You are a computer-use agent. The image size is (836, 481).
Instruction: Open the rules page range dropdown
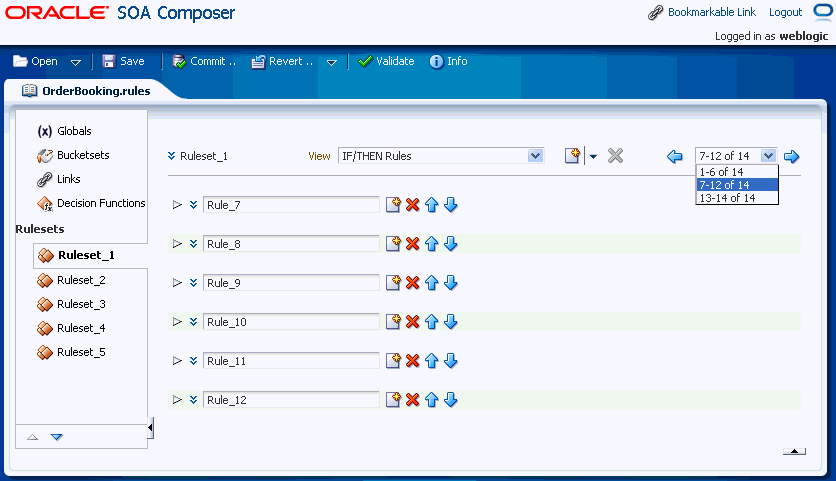pos(768,156)
